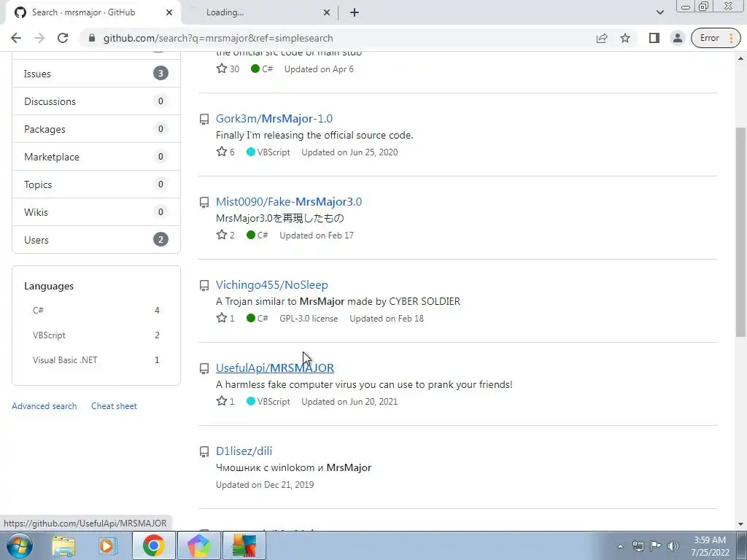
Task: Click the browser forward arrow
Action: point(39,38)
